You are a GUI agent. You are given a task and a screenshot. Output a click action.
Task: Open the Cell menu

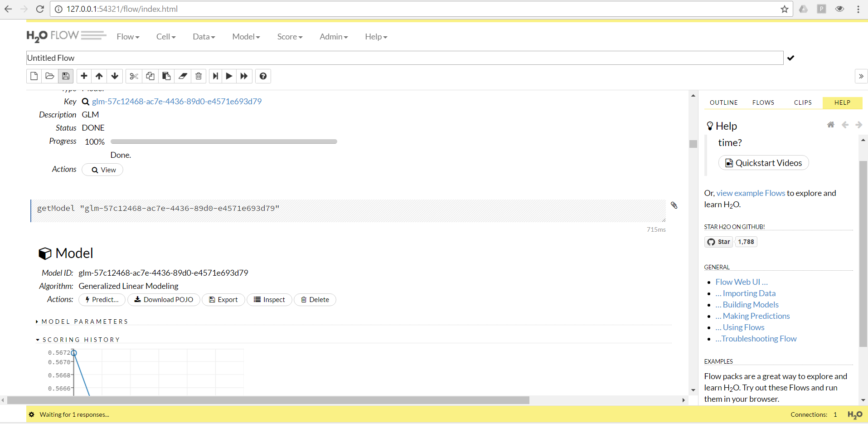166,37
